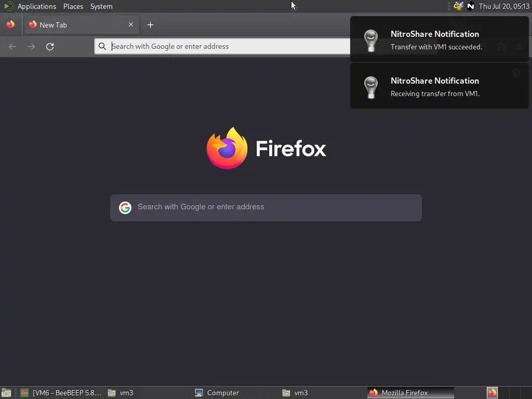Click the workspace switcher Firefox thumbnail

pos(492,393)
